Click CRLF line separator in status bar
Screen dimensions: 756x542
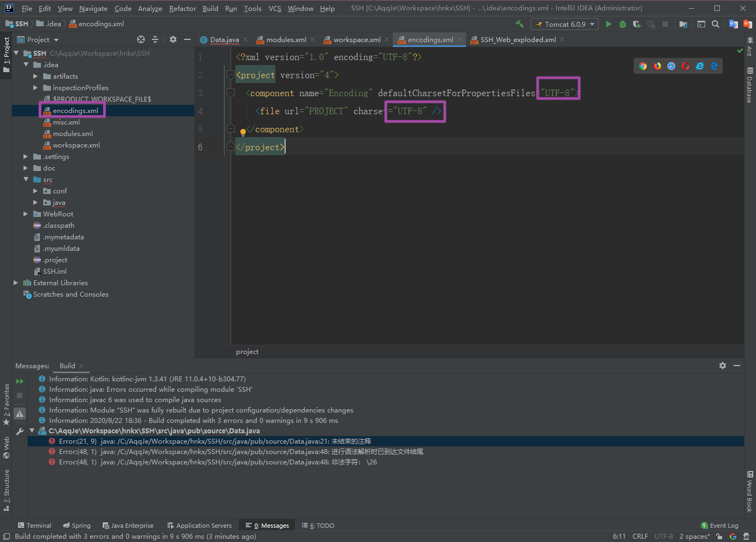[x=640, y=537]
